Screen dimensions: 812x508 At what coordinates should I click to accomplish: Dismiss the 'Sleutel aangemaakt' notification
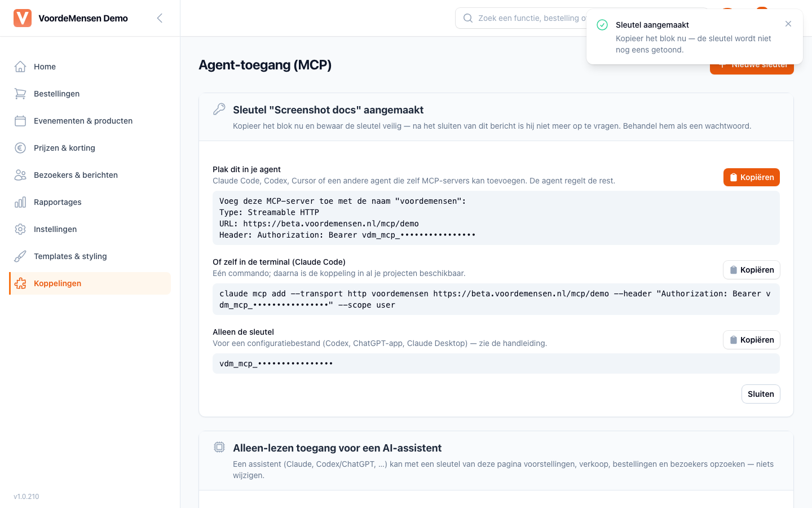pos(788,24)
